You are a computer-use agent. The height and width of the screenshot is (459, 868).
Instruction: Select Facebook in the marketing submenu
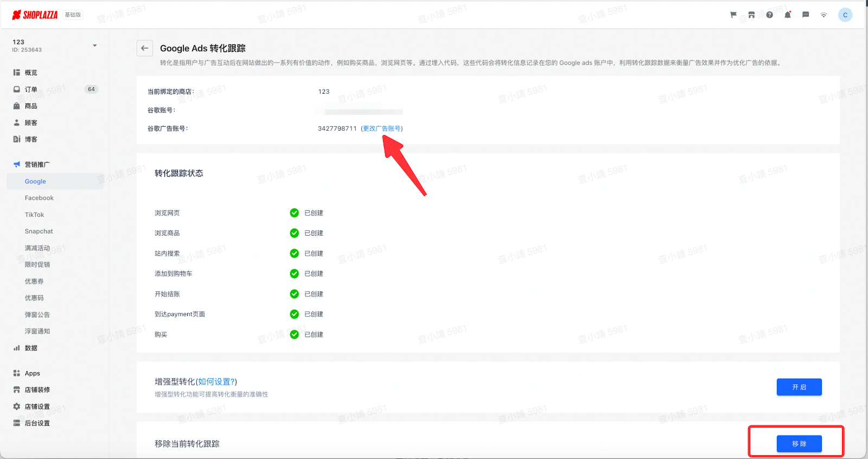(39, 198)
